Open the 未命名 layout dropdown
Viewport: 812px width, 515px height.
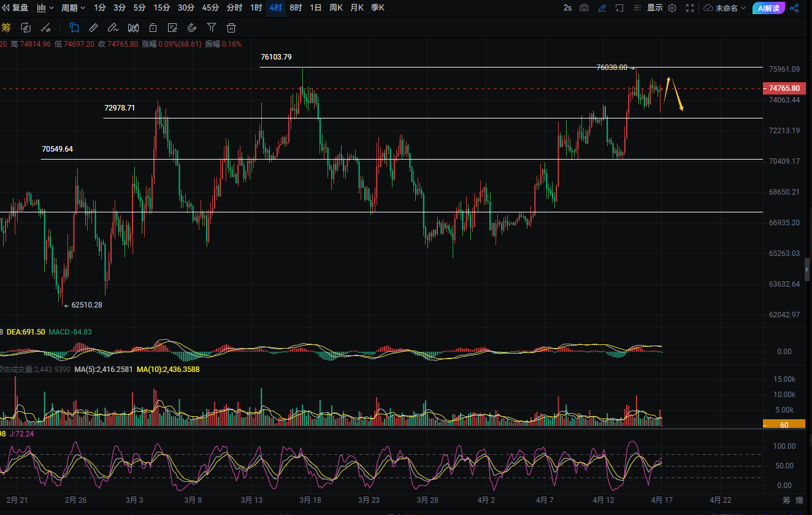pyautogui.click(x=725, y=8)
